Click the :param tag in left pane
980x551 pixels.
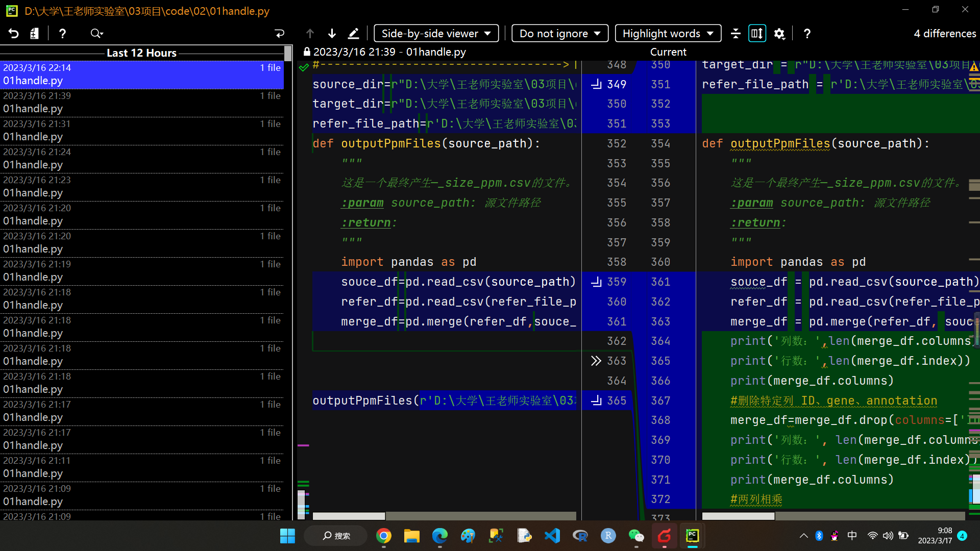tap(362, 203)
